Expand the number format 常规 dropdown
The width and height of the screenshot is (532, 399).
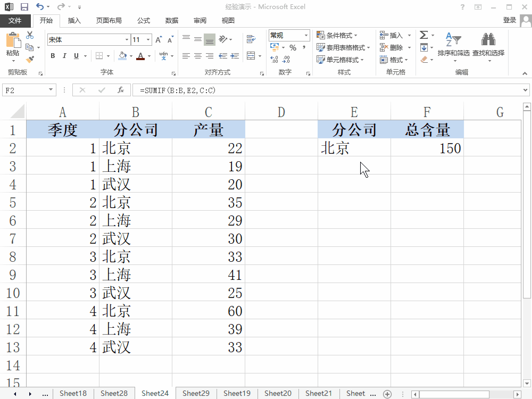(306, 35)
